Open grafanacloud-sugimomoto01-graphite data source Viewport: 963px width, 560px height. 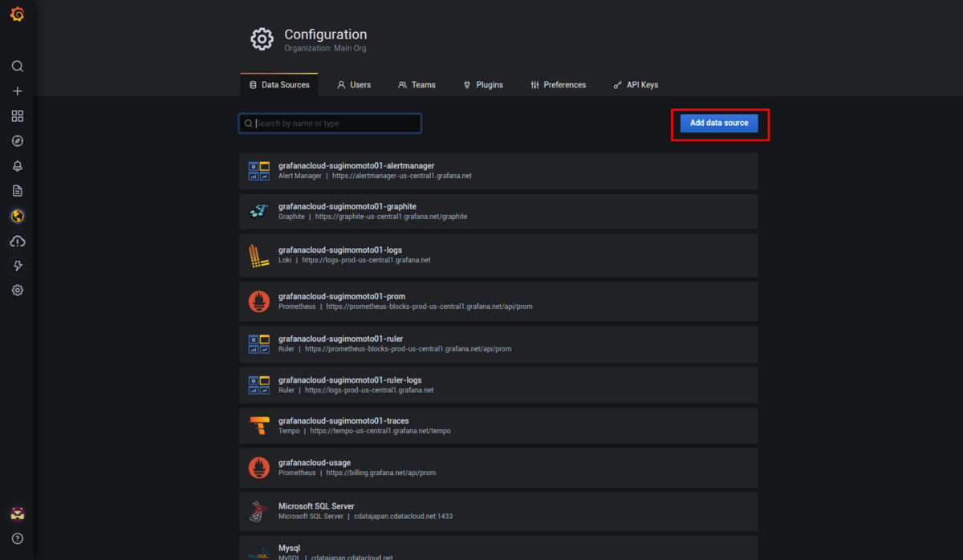point(498,211)
